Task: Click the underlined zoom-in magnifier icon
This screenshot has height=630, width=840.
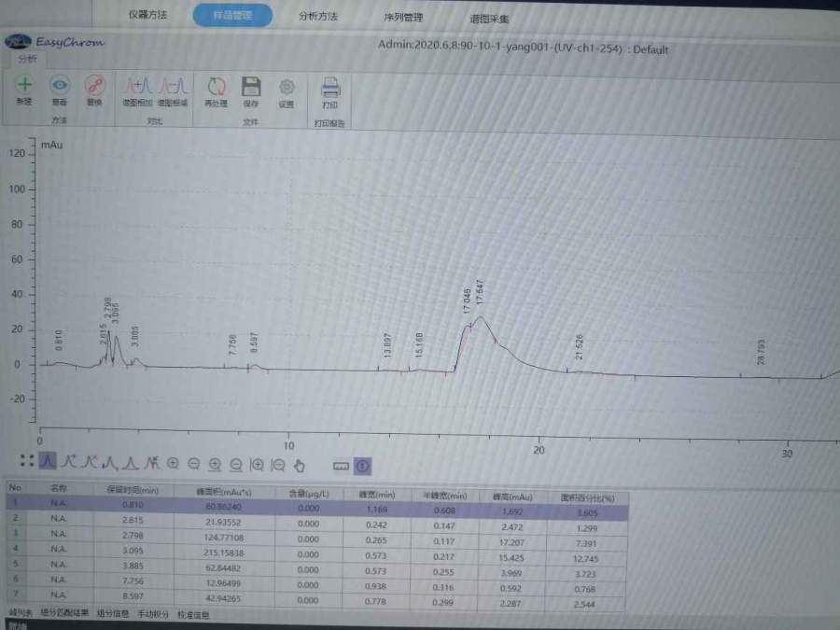Action: pos(215,465)
